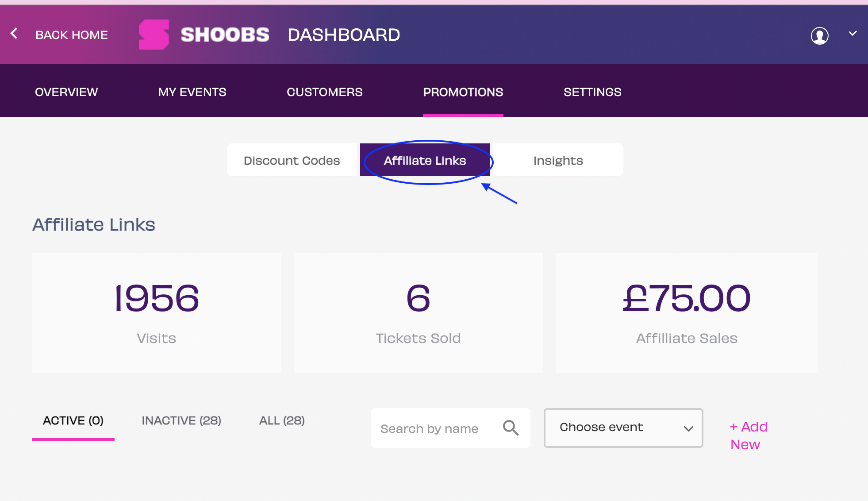Viewport: 868px width, 501px height.
Task: Select the Active (0) filter
Action: [x=73, y=420]
